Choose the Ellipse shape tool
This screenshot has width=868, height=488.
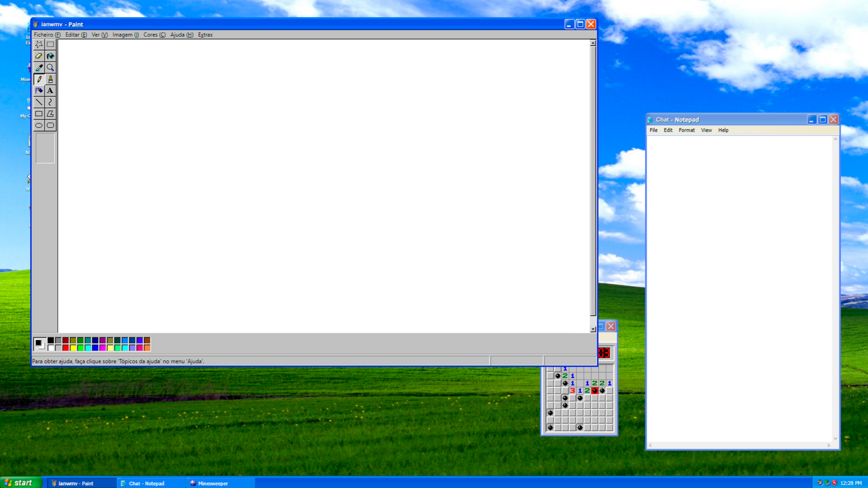click(38, 125)
